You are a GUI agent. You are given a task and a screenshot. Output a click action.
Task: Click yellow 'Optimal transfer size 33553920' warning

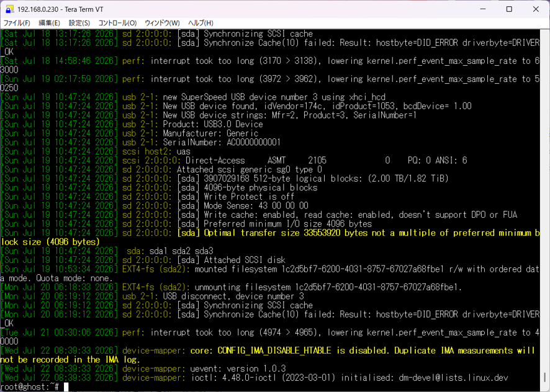[x=272, y=233]
